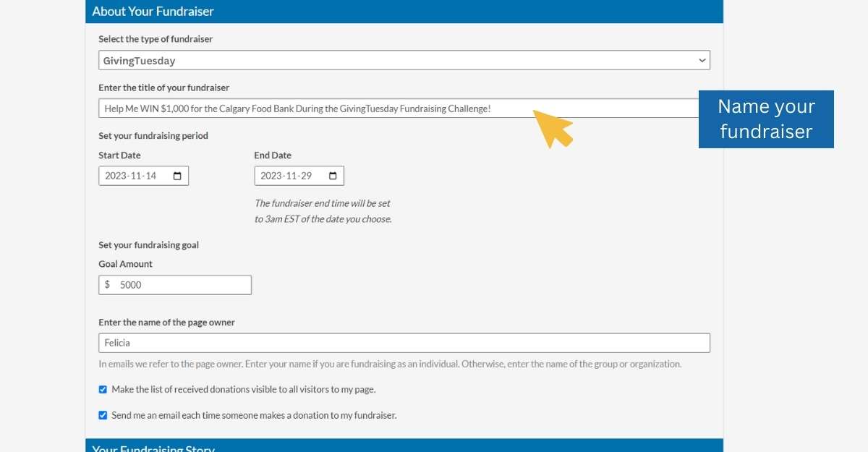Viewport: 868px width, 452px height.
Task: Click the 'Name your fundraiser' callout box
Action: pyautogui.click(x=766, y=119)
